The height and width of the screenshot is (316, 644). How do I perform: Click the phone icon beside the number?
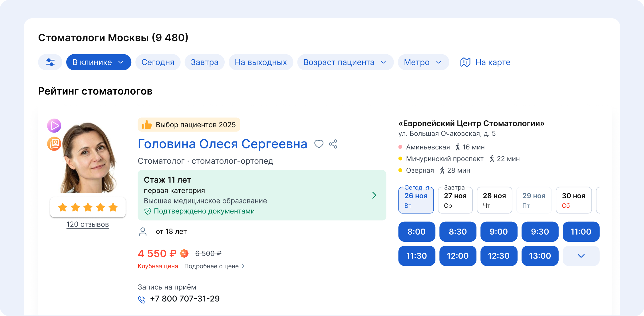(x=142, y=299)
